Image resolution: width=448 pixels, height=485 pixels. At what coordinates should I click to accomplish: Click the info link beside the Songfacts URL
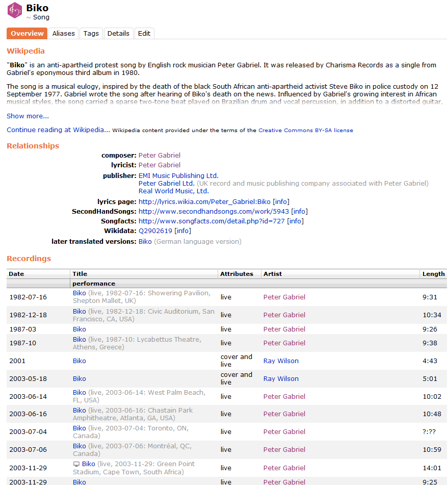[295, 221]
